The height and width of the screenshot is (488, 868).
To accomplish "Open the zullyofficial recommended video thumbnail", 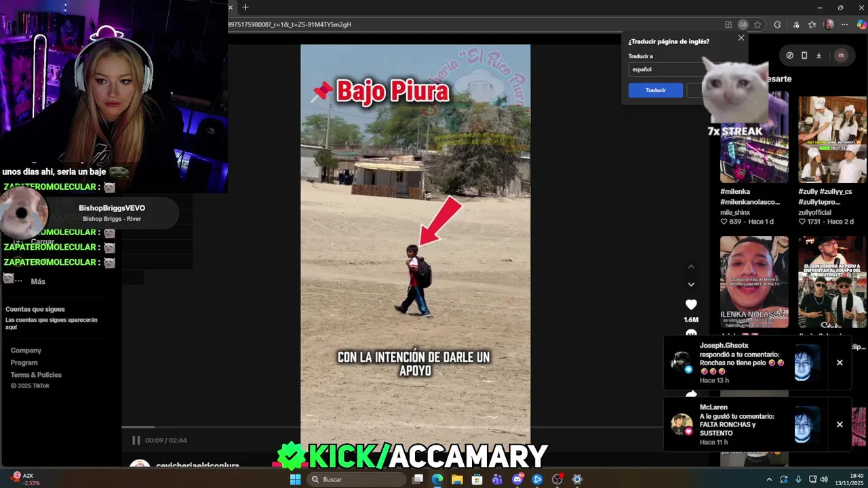I will [x=832, y=139].
